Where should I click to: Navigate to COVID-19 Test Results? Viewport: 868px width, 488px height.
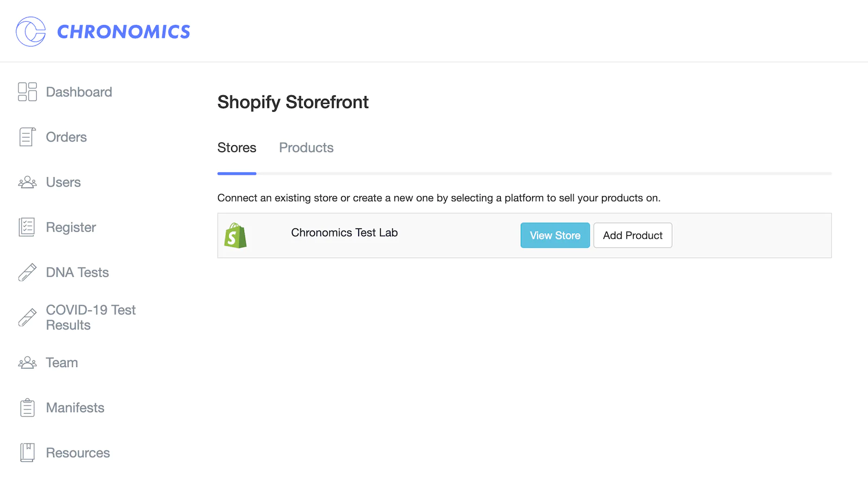(91, 317)
